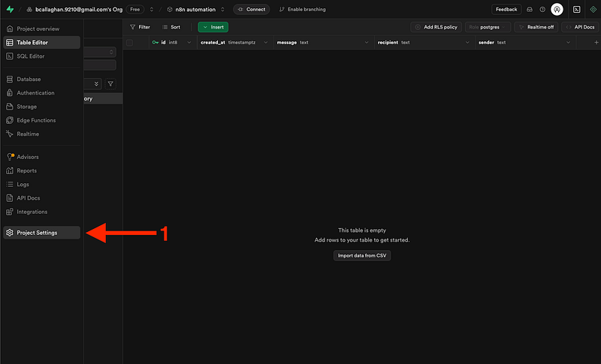Image resolution: width=601 pixels, height=364 pixels.
Task: Open the inline SQL terminal icon
Action: pyautogui.click(x=576, y=10)
